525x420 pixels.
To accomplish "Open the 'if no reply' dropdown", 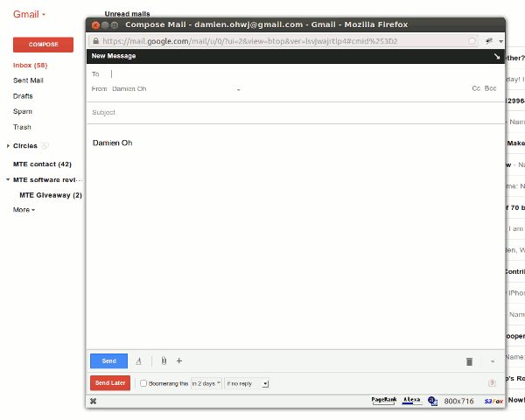I will (x=247, y=383).
